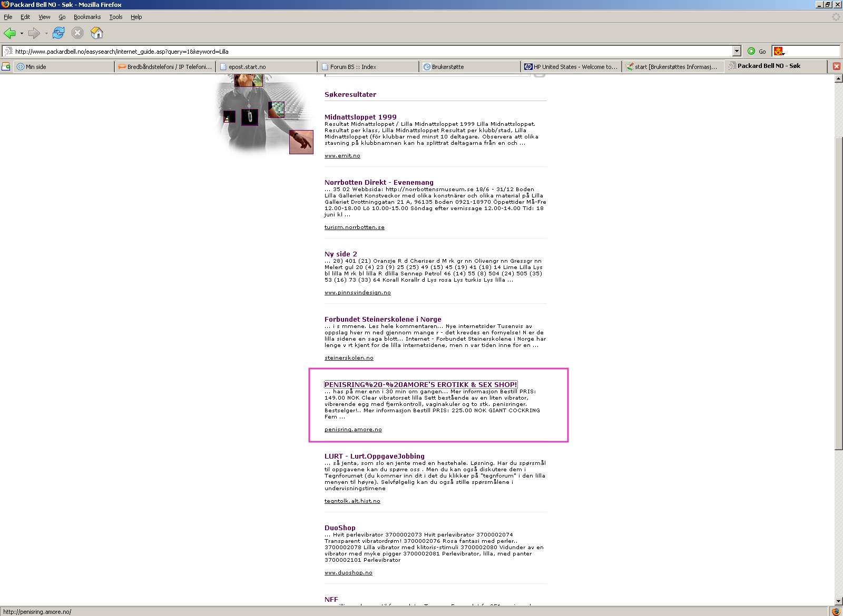This screenshot has width=843, height=616.
Task: Open the Help menu
Action: tap(136, 17)
